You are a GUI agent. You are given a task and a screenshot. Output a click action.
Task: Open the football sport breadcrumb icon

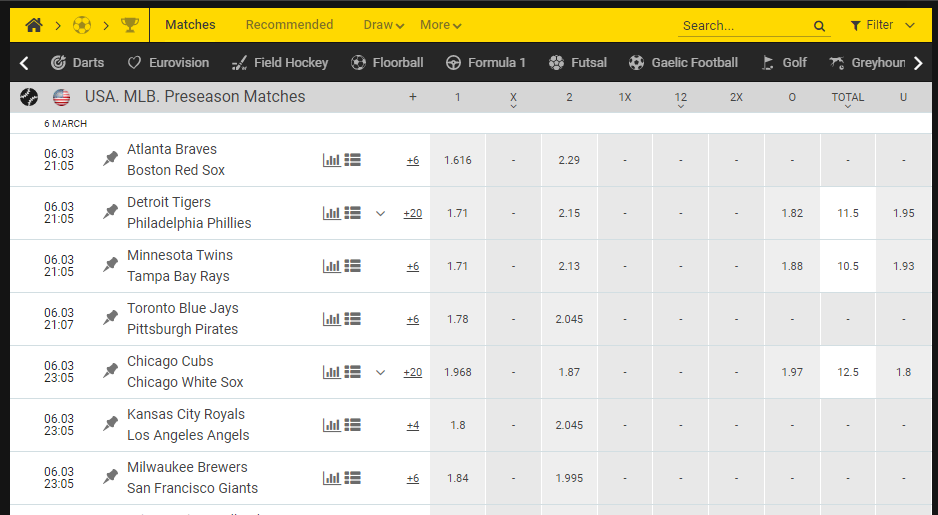[82, 25]
